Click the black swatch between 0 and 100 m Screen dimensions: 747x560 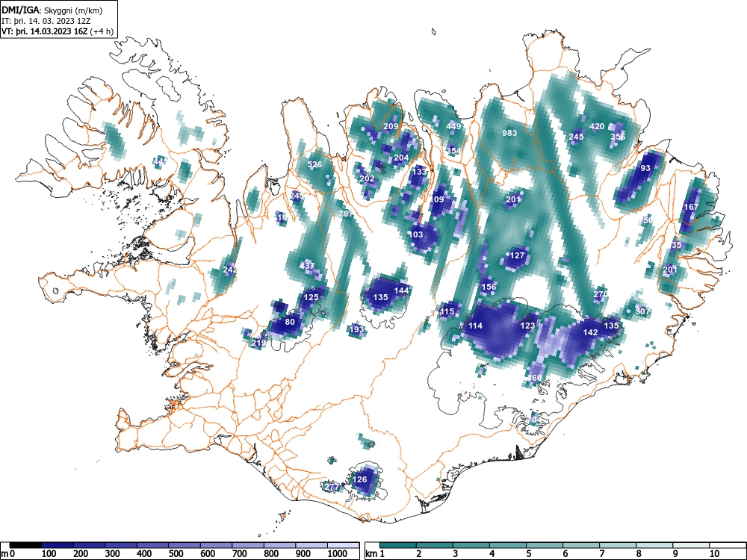[x=25, y=545]
